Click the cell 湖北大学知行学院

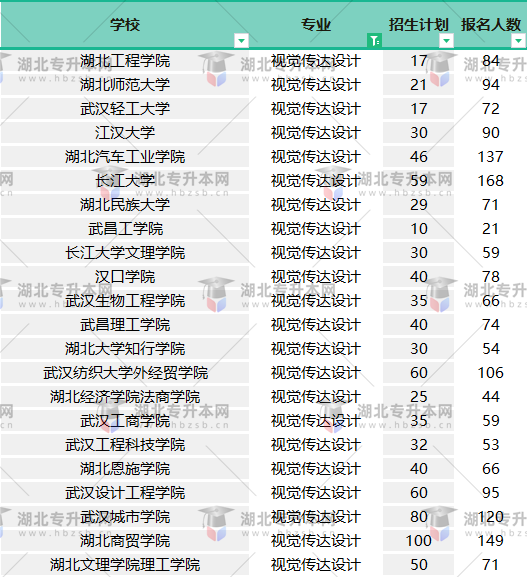tap(125, 349)
